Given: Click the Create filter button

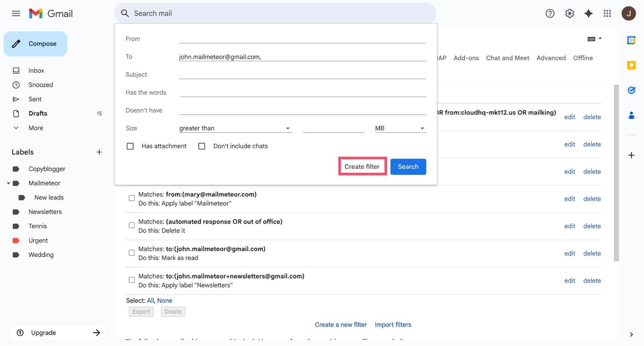Looking at the screenshot, I should coord(362,167).
